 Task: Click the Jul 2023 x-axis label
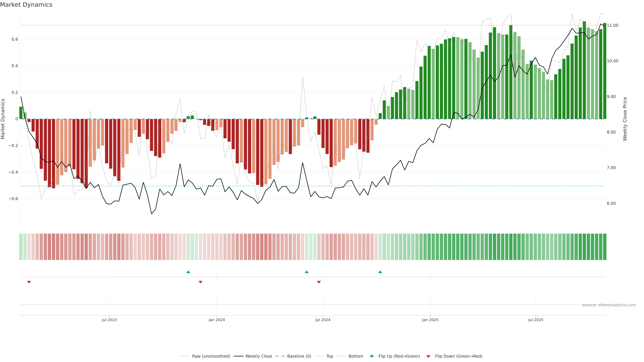(x=109, y=320)
